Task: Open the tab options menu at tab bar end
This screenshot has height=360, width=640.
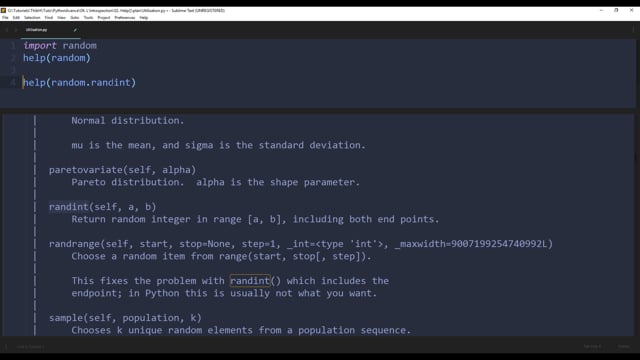Action: point(633,30)
